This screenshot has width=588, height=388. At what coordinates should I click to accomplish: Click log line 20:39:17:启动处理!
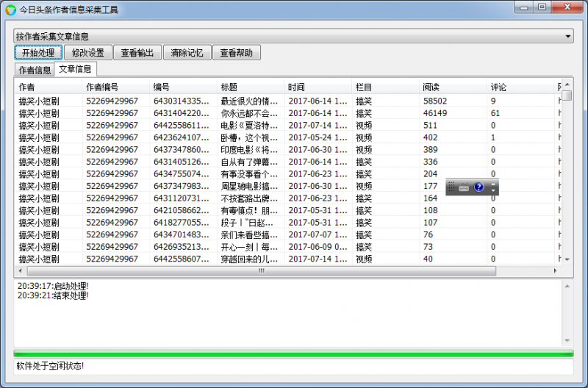pos(53,286)
